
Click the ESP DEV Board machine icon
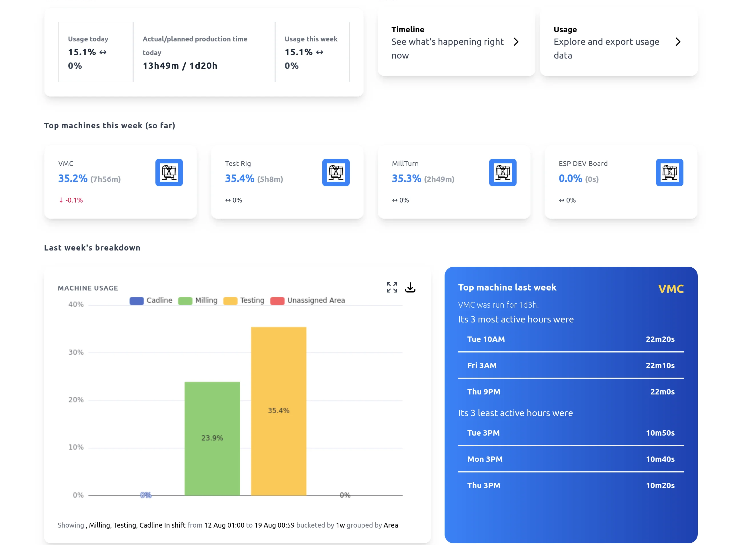click(669, 172)
